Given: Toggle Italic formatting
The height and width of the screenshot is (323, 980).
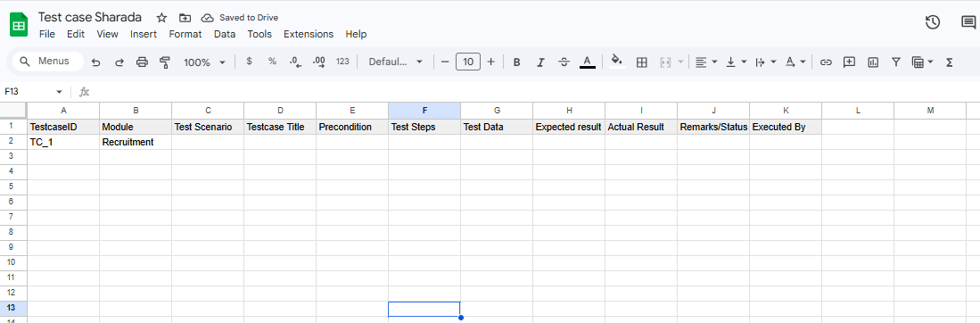Looking at the screenshot, I should 540,62.
